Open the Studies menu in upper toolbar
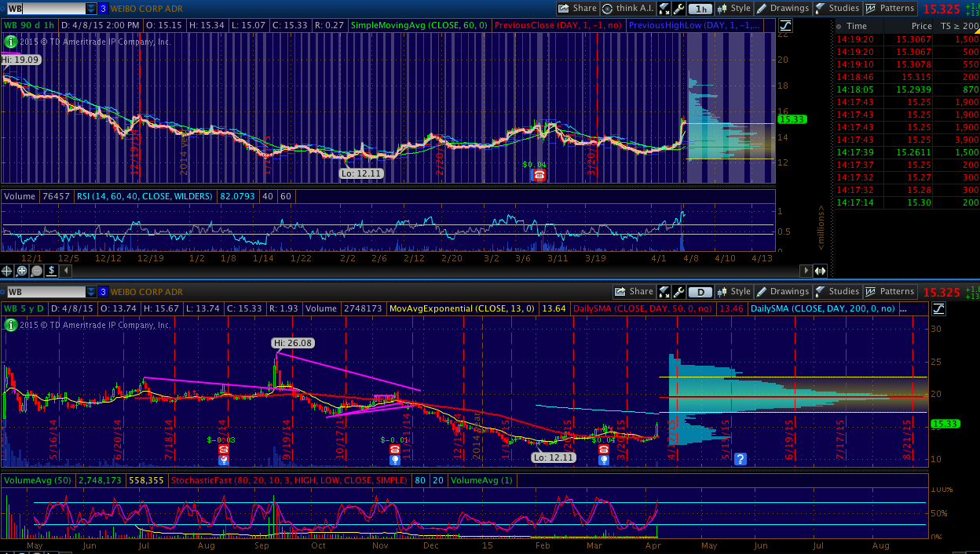Screen dimensions: 980x554 point(837,9)
